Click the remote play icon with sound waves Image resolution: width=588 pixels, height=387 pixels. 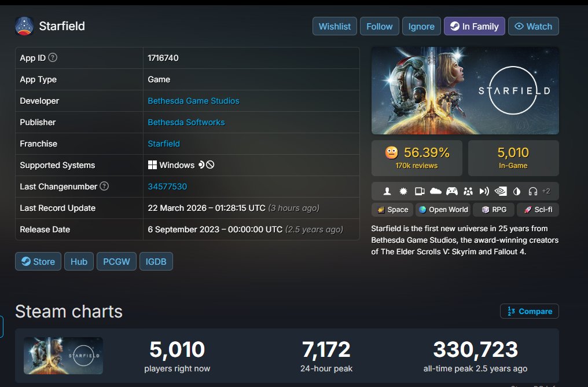tap(484, 191)
